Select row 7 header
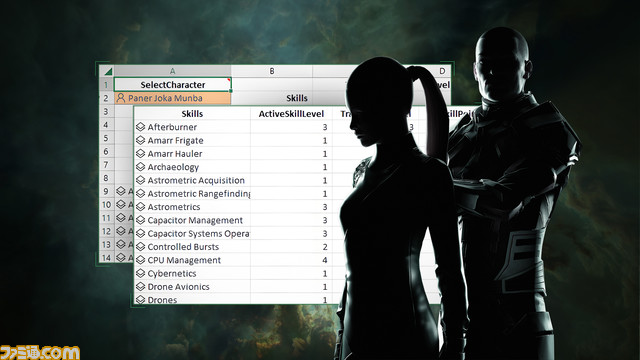The width and height of the screenshot is (640, 360). tap(106, 164)
